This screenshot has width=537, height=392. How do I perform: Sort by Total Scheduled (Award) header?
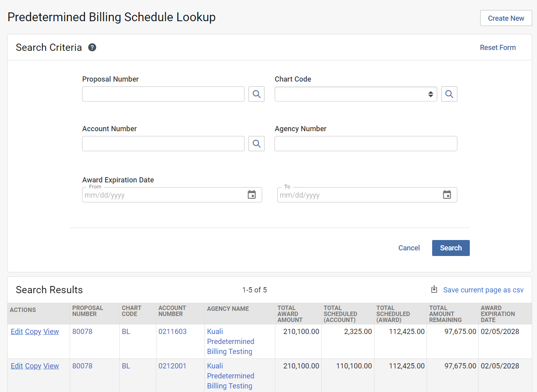[x=393, y=314]
